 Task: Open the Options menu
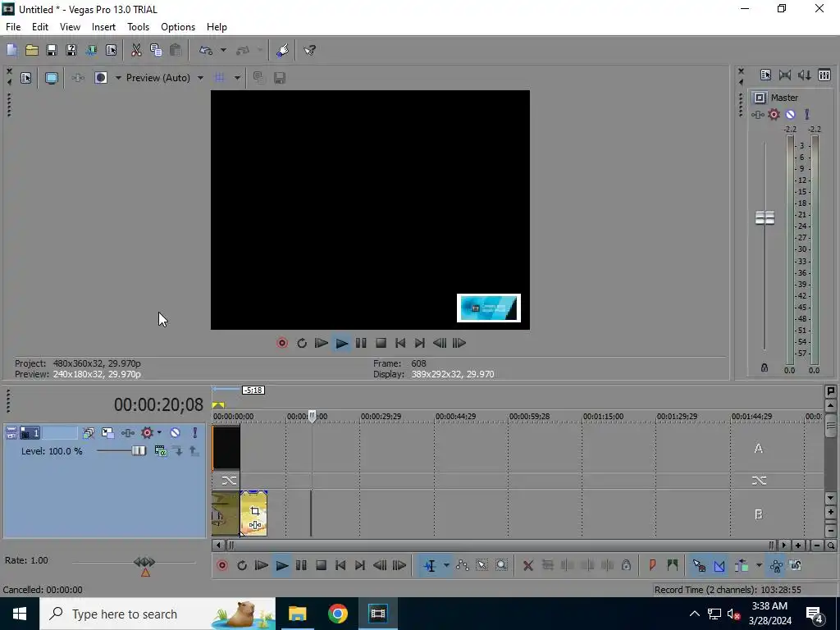tap(178, 27)
